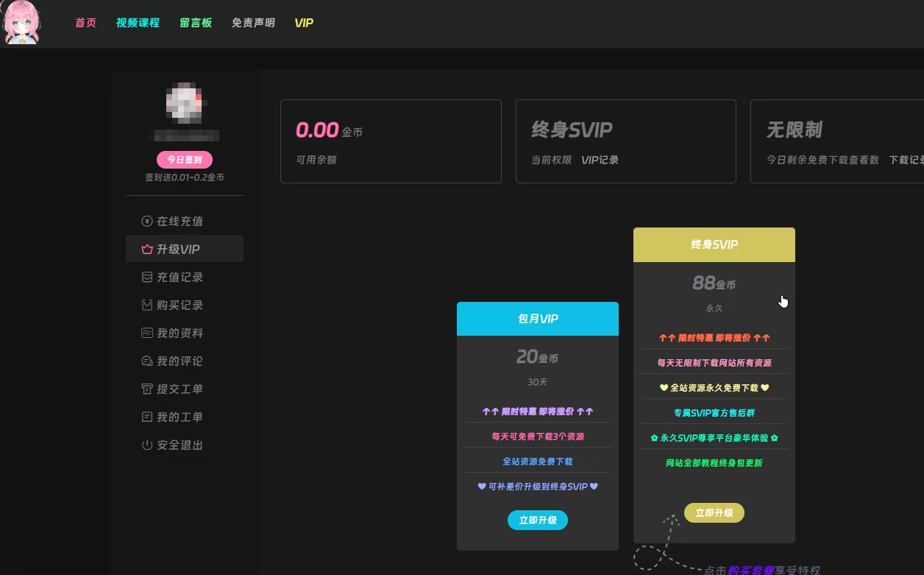Click the crown icon beside 升级VIP
This screenshot has width=924, height=575.
147,250
